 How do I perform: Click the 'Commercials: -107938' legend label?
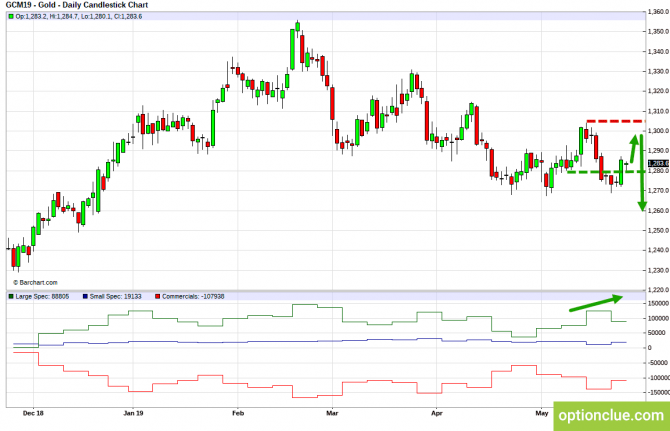coord(193,296)
